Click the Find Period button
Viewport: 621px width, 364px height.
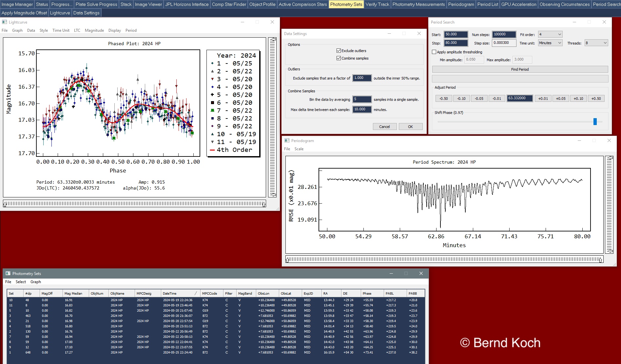(520, 69)
